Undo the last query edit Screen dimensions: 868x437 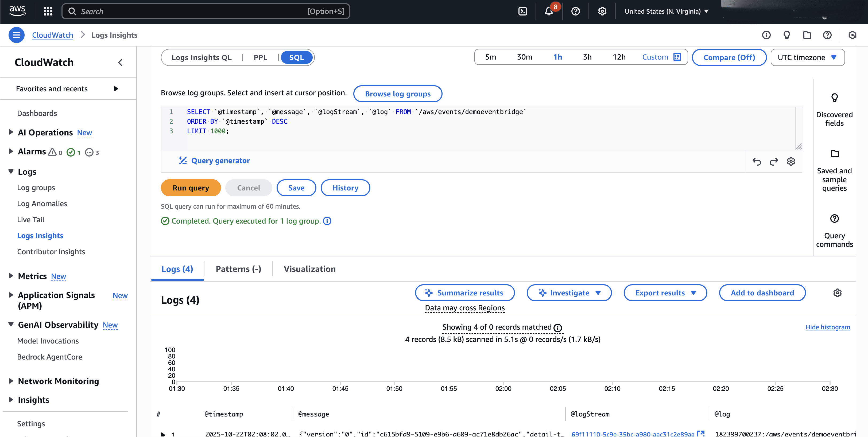click(757, 161)
